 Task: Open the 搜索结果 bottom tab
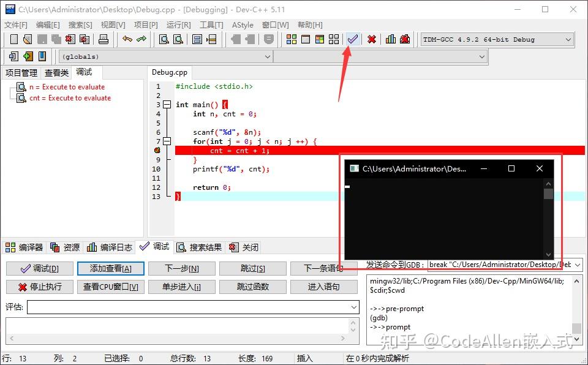click(200, 247)
